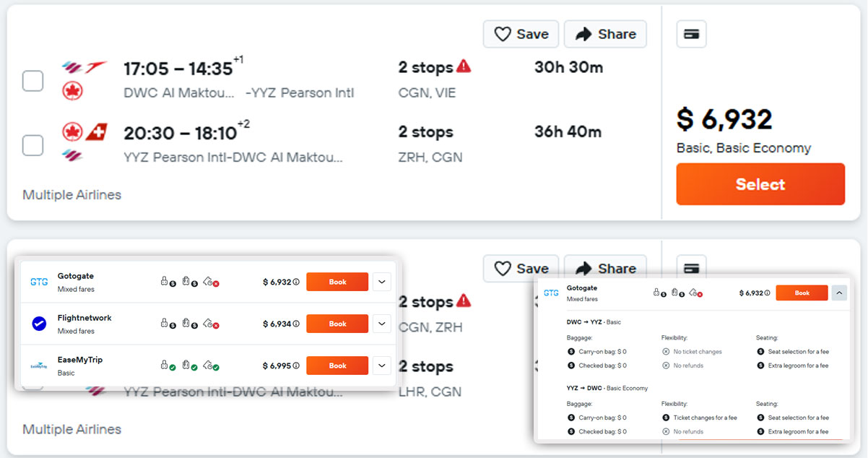The width and height of the screenshot is (868, 458).
Task: Tick the checkbox for the 17:05 – 14:35 flight
Action: point(32,81)
